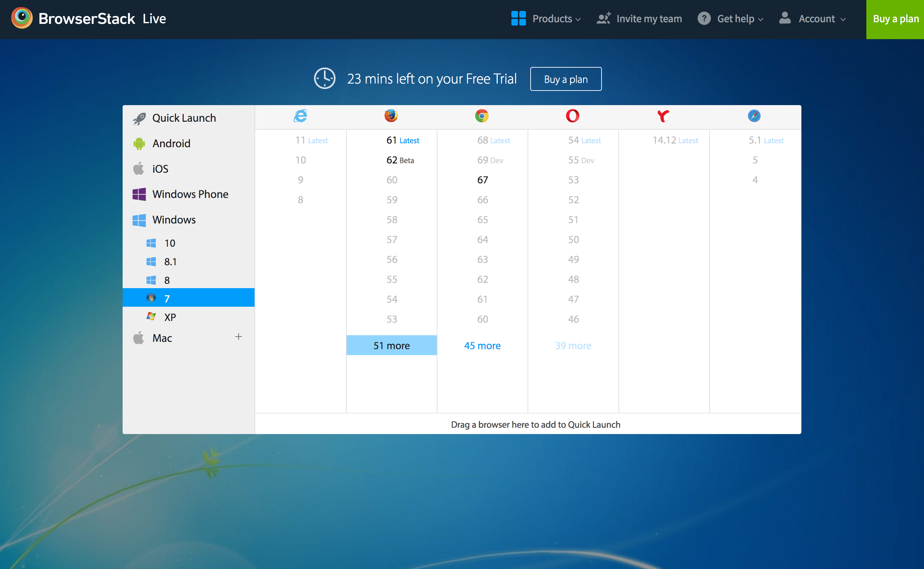The width and height of the screenshot is (924, 569).
Task: Open the Account dropdown menu
Action: point(812,19)
